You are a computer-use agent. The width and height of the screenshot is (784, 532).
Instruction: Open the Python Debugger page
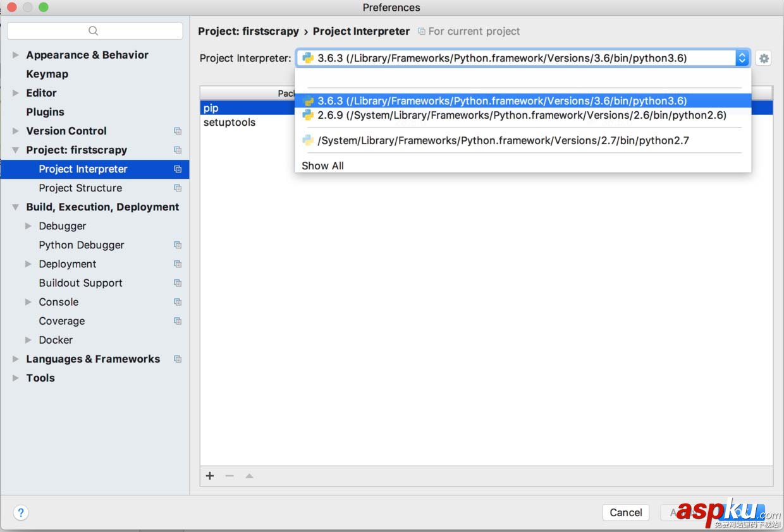82,245
